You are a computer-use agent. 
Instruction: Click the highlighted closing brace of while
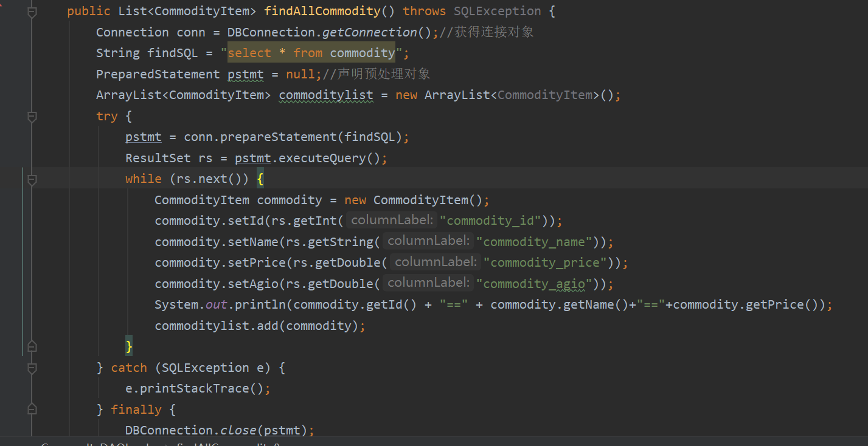(x=129, y=346)
